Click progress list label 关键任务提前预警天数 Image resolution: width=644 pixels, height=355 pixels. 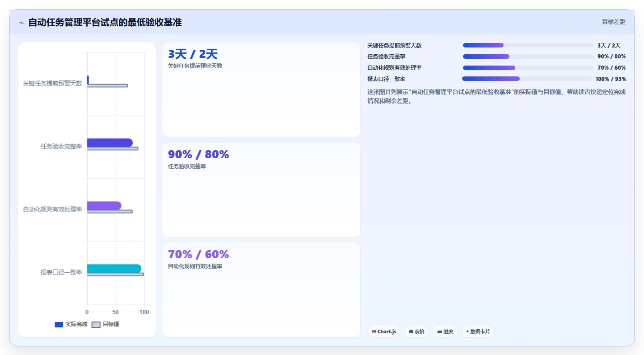pos(395,46)
